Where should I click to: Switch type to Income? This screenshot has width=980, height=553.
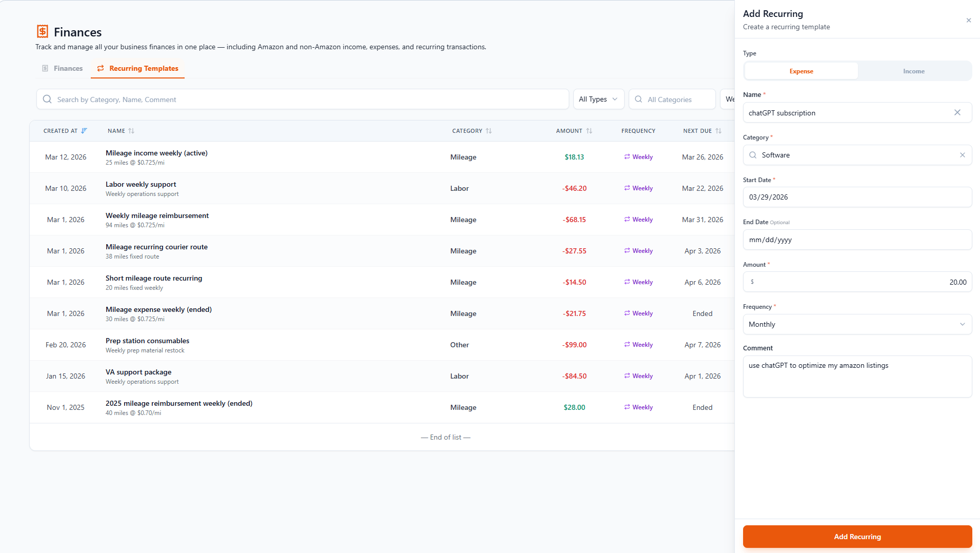[913, 71]
